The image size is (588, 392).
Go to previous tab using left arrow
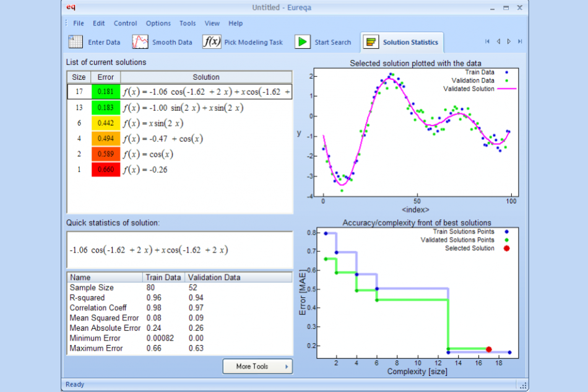tap(498, 41)
